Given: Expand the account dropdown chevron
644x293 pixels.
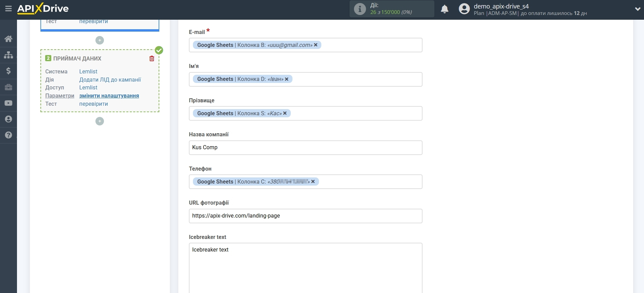Looking at the screenshot, I should [638, 9].
